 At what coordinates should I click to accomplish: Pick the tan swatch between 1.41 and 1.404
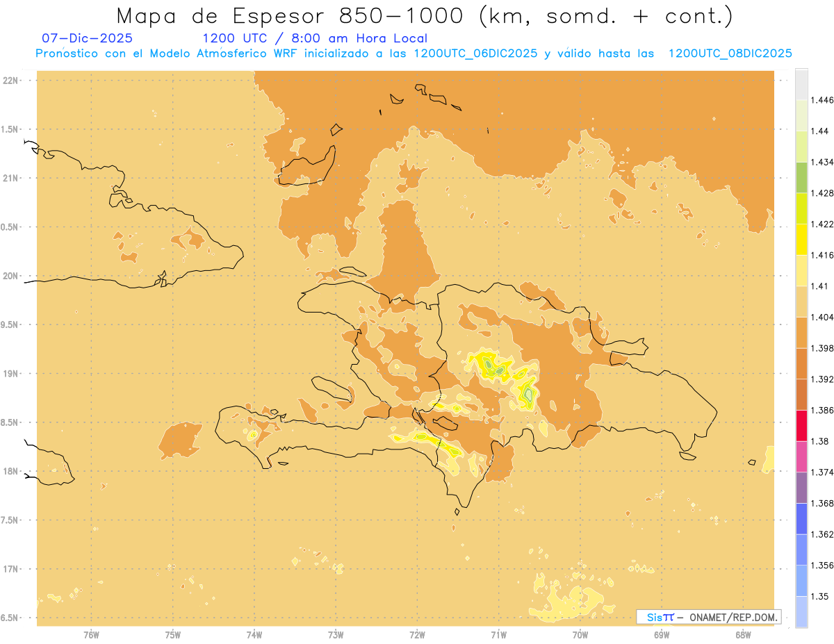tap(801, 302)
